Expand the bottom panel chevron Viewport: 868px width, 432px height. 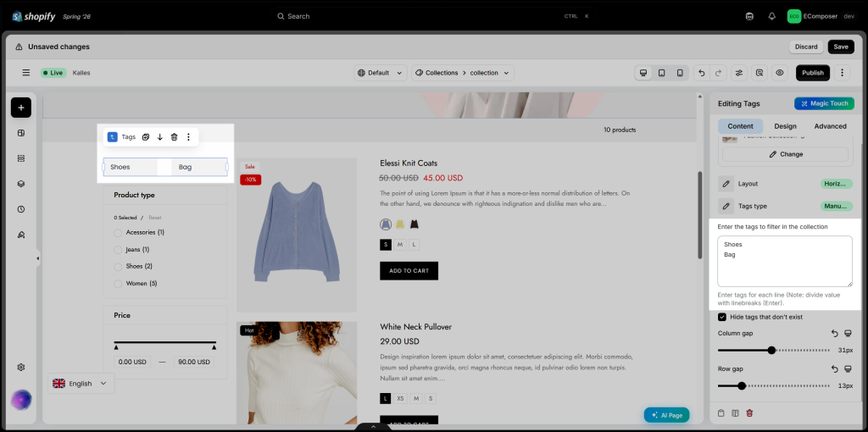coord(373,426)
